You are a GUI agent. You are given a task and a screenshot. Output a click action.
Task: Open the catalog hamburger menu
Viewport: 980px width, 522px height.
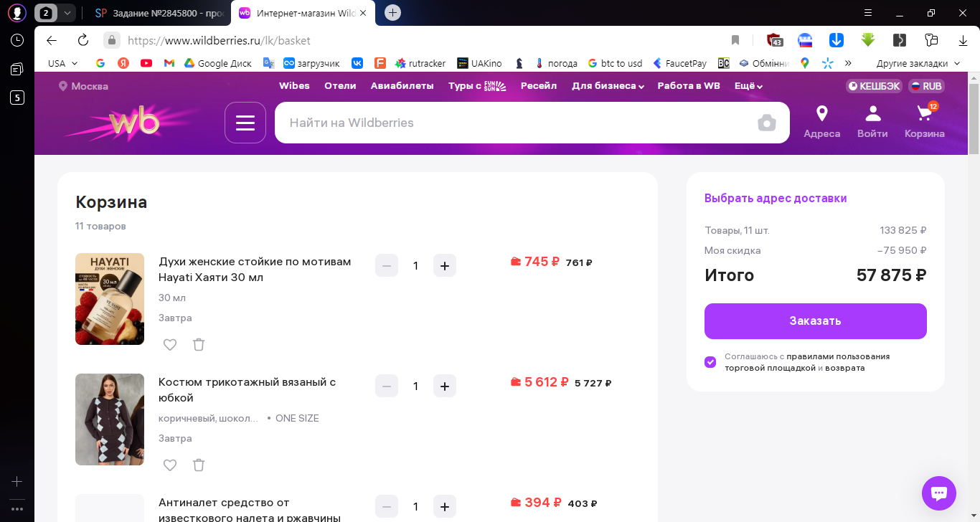[x=245, y=123]
